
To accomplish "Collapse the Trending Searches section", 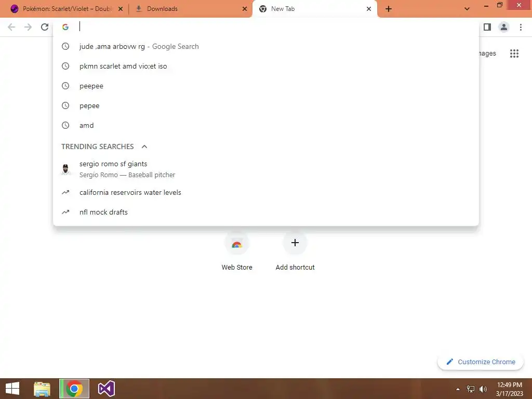I will 144,147.
